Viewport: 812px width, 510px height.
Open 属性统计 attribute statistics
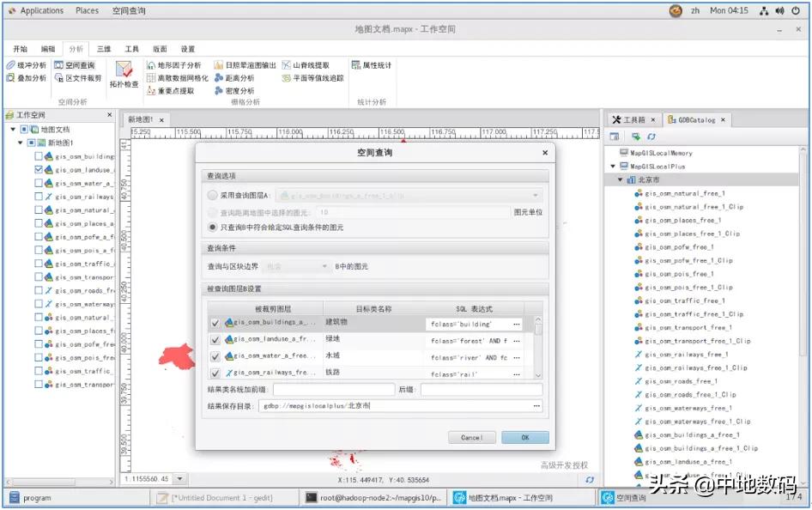click(x=372, y=65)
